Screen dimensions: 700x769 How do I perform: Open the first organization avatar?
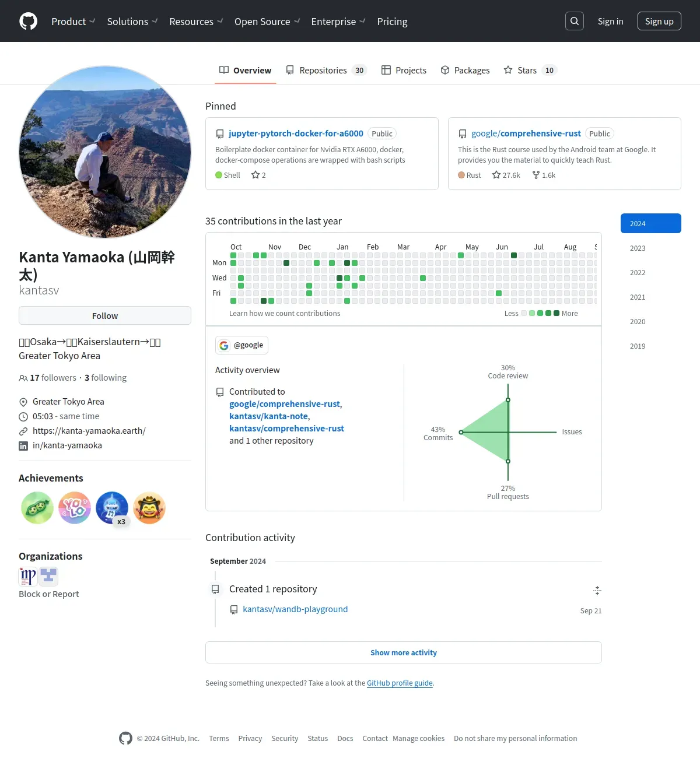(x=28, y=576)
